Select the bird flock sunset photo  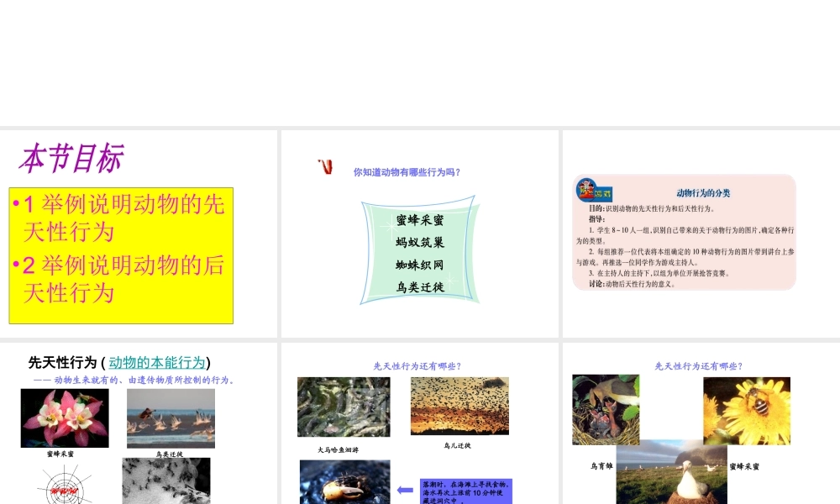click(459, 406)
